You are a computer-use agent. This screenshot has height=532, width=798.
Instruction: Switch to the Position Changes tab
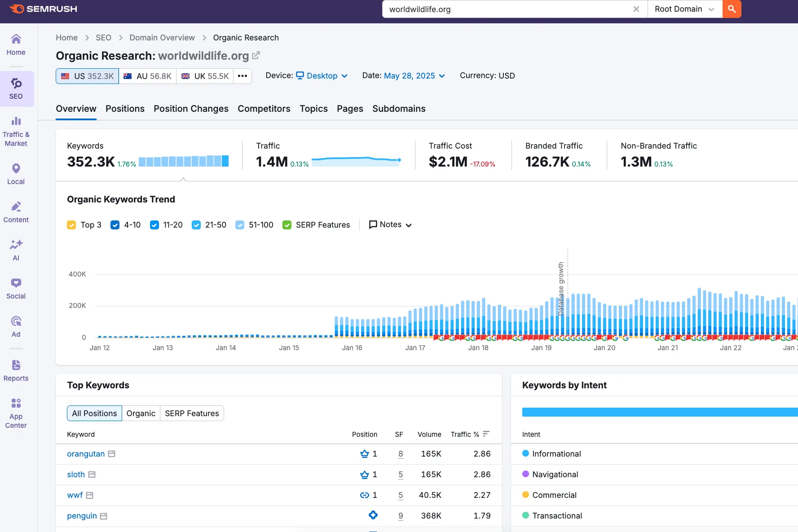pos(191,109)
